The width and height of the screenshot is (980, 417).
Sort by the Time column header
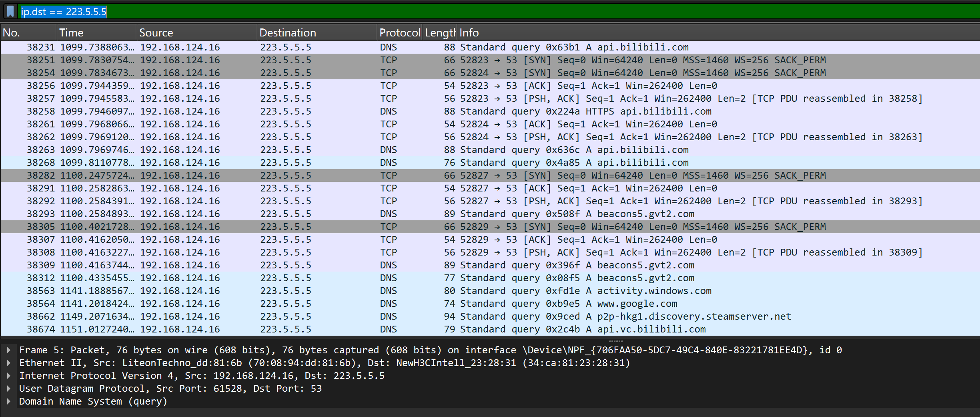click(x=96, y=33)
